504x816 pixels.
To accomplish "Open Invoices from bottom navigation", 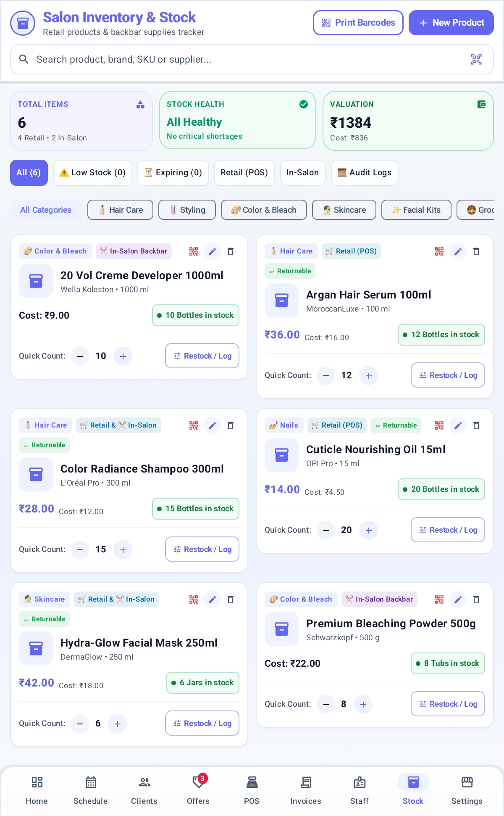I will (x=306, y=790).
